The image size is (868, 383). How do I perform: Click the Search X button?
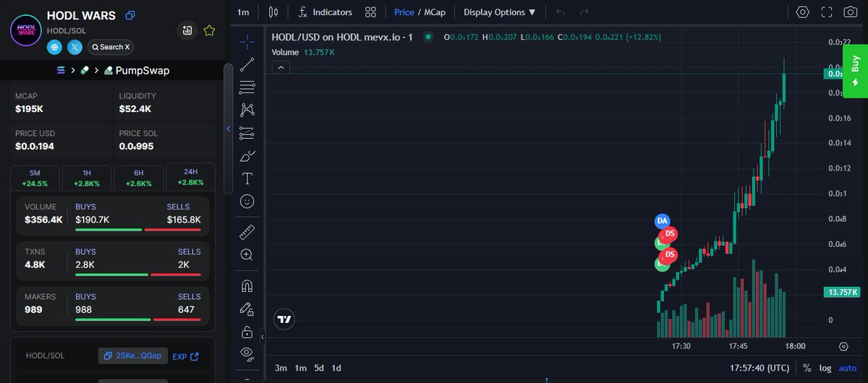click(110, 47)
